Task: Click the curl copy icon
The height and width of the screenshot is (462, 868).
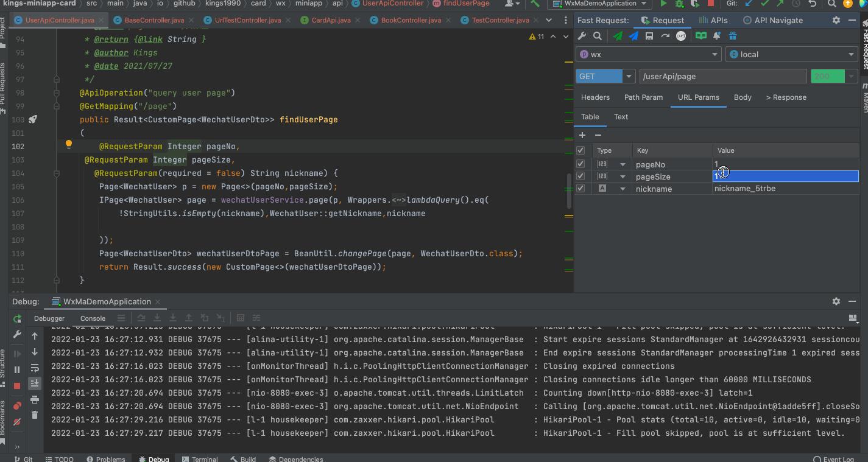Action: [681, 36]
